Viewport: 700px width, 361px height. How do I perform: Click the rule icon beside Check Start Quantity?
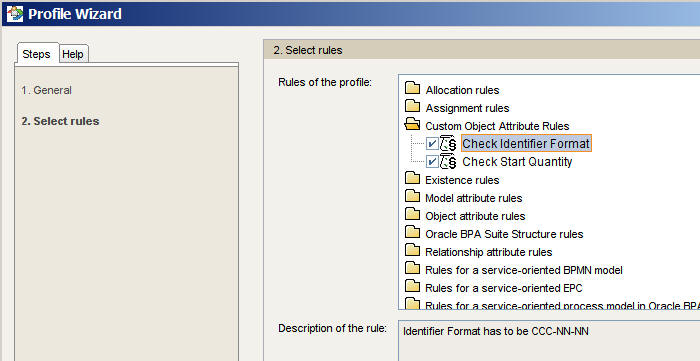pyautogui.click(x=448, y=162)
